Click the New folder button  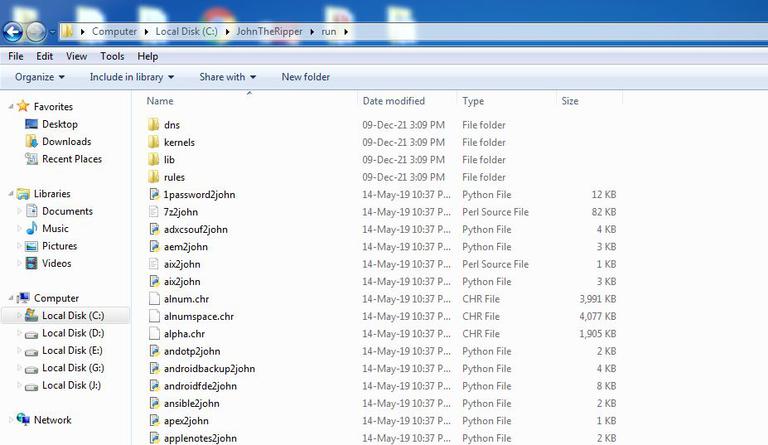coord(306,77)
